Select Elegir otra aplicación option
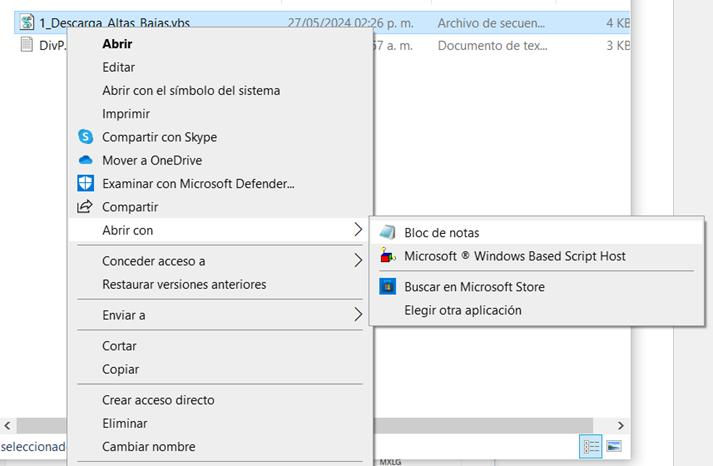The image size is (713, 466). point(462,310)
